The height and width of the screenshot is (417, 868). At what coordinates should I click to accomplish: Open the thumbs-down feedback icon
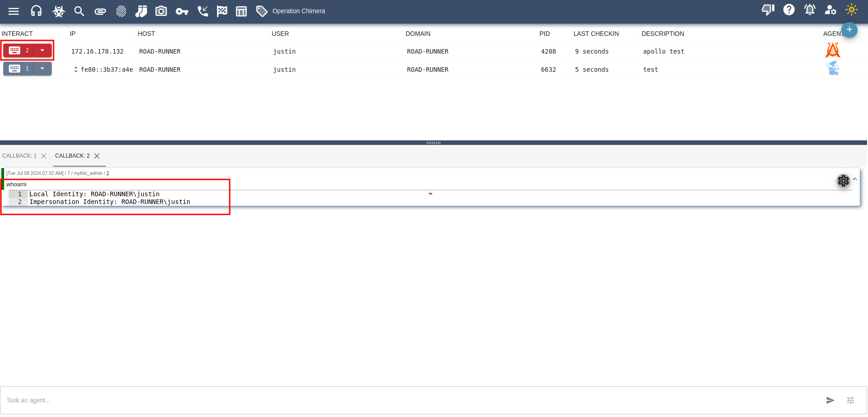[x=768, y=10]
